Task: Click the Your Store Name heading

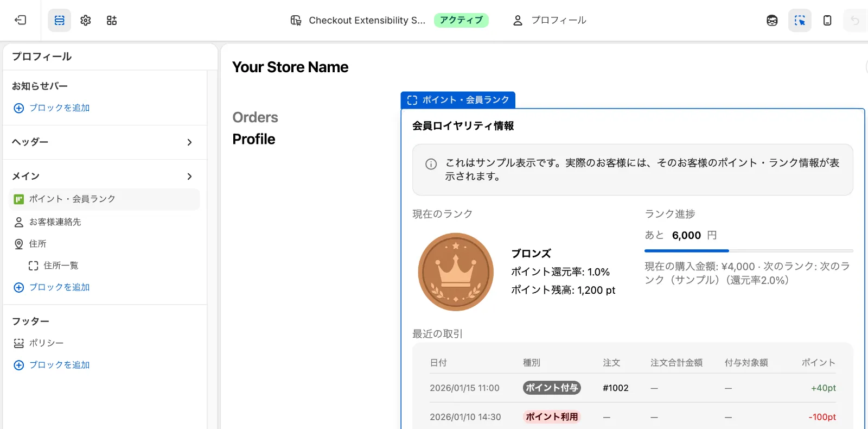Action: 290,67
